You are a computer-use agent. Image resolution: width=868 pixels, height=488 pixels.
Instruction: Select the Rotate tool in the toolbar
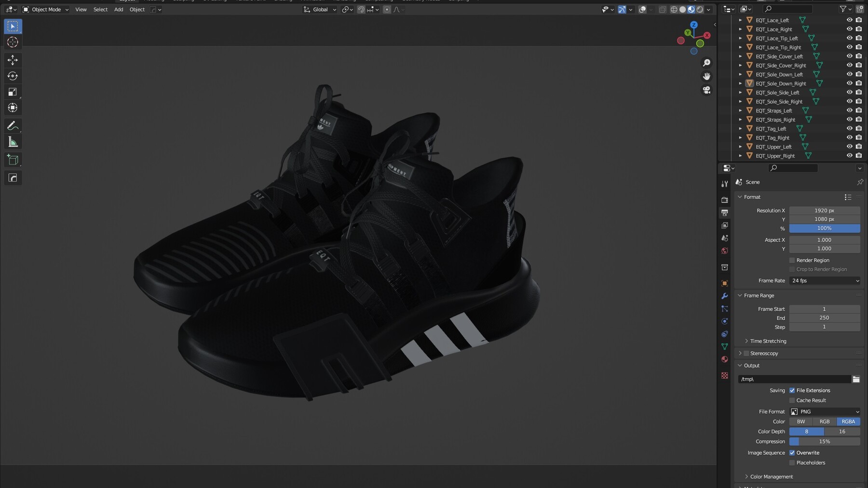pyautogui.click(x=13, y=76)
